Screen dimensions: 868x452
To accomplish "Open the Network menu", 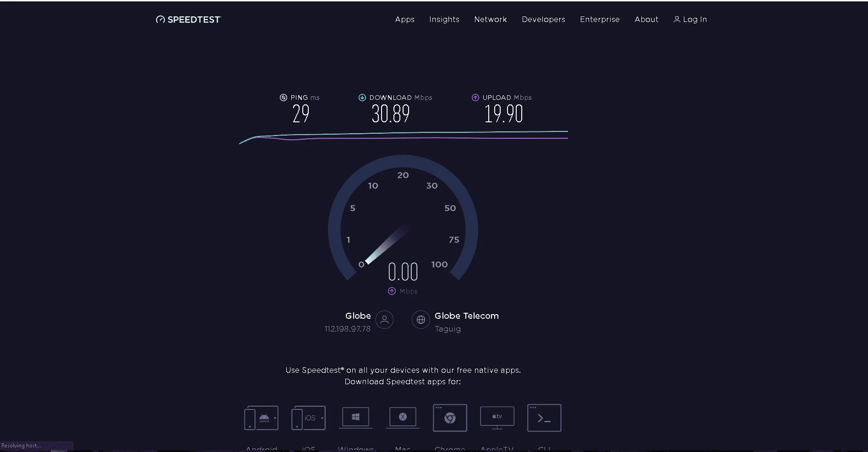I will coord(491,19).
